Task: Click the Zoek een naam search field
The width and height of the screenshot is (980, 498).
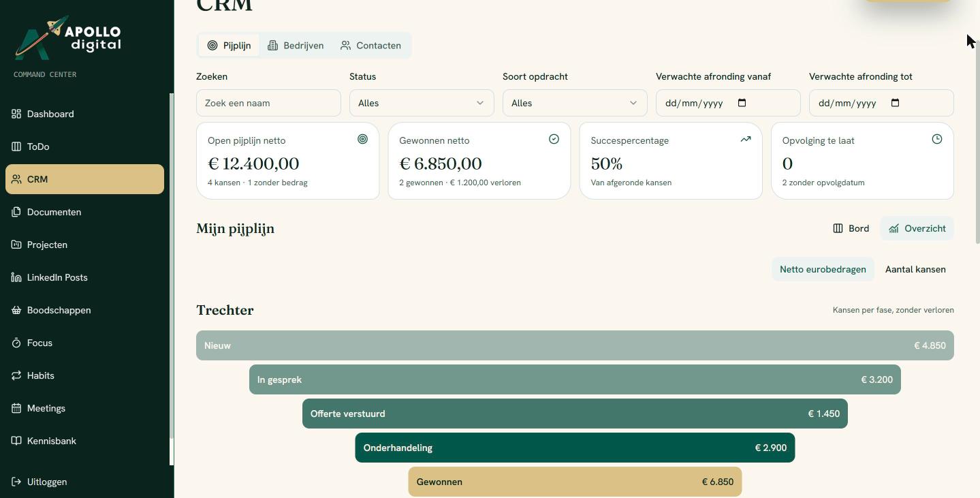Action: (268, 103)
